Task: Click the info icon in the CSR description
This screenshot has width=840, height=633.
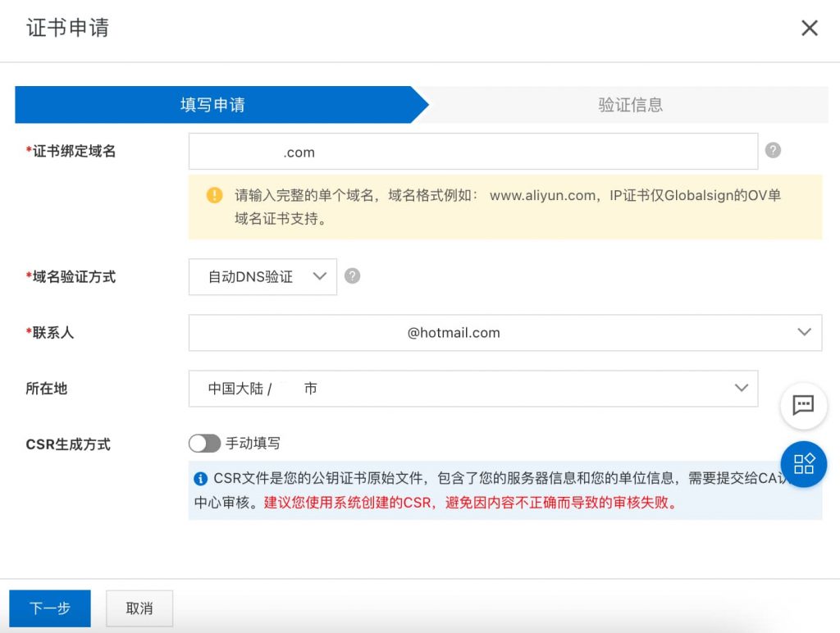Action: (x=200, y=479)
